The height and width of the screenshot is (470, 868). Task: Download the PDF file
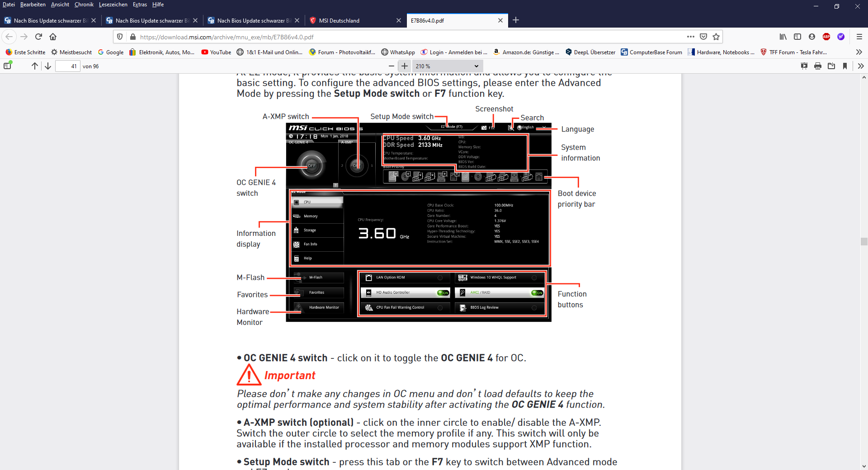click(x=831, y=66)
